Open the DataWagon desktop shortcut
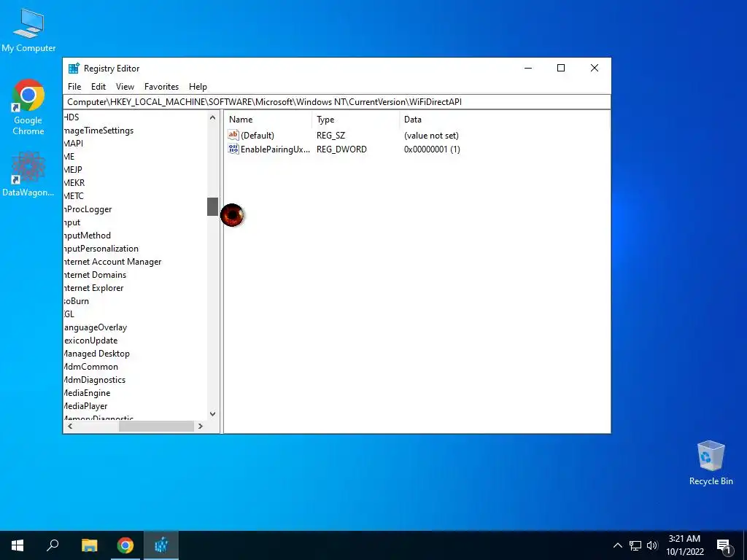Screen dimensions: 747x560 click(28, 174)
